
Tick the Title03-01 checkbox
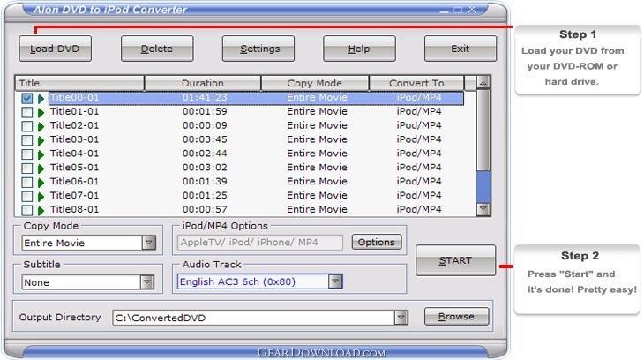pyautogui.click(x=27, y=140)
